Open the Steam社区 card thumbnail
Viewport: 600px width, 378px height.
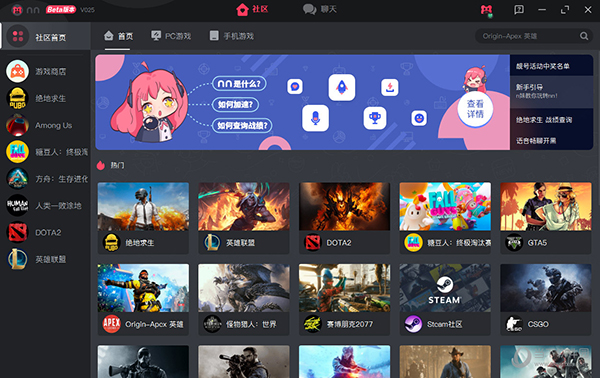pyautogui.click(x=445, y=288)
